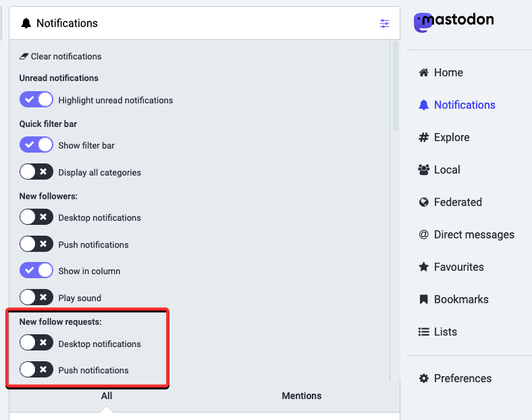Click Clear notifications button
Screen dimensions: 532x420
click(61, 57)
